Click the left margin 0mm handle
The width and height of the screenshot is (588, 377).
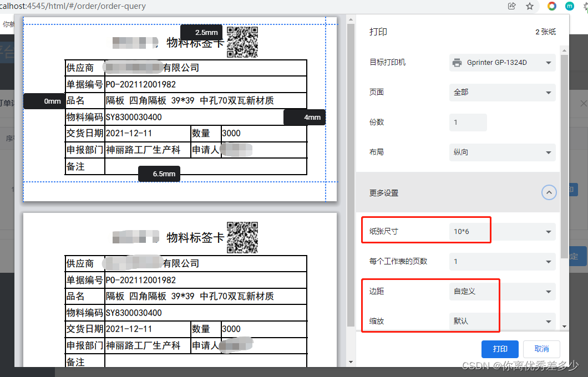tap(45, 101)
